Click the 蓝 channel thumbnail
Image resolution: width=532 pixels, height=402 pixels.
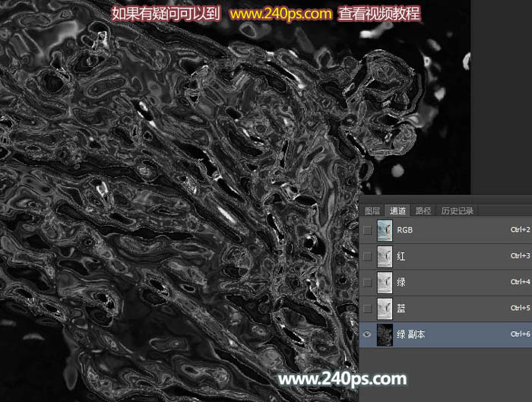click(x=385, y=309)
